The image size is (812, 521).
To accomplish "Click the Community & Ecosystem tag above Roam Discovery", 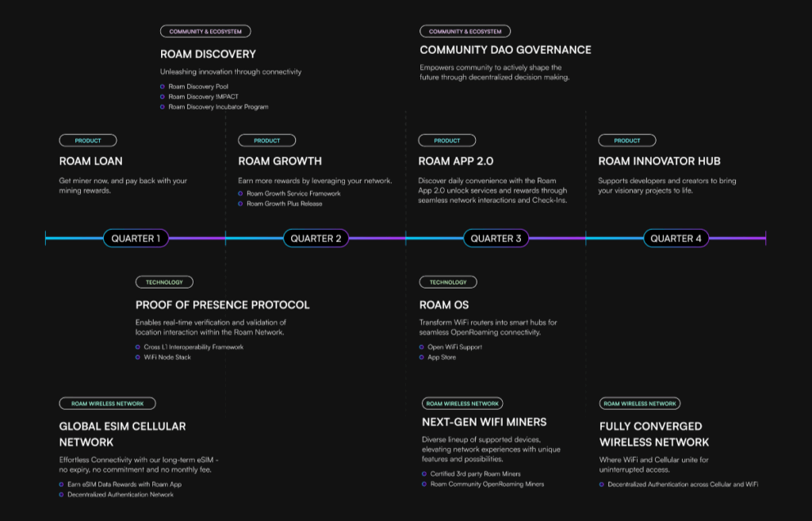I will coord(205,32).
